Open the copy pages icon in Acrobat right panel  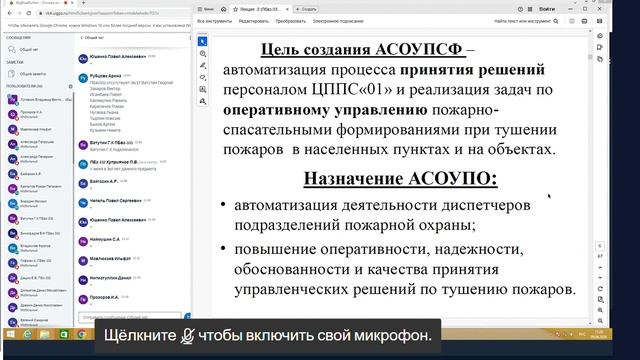pos(600,59)
